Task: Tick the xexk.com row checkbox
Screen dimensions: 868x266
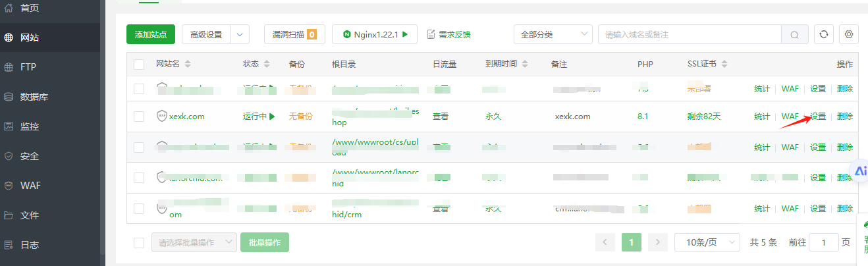Action: (139, 117)
